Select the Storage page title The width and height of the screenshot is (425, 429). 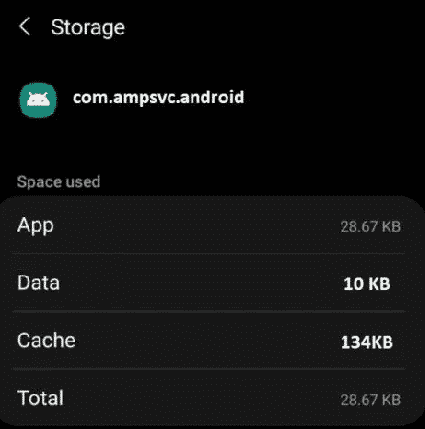click(x=88, y=28)
